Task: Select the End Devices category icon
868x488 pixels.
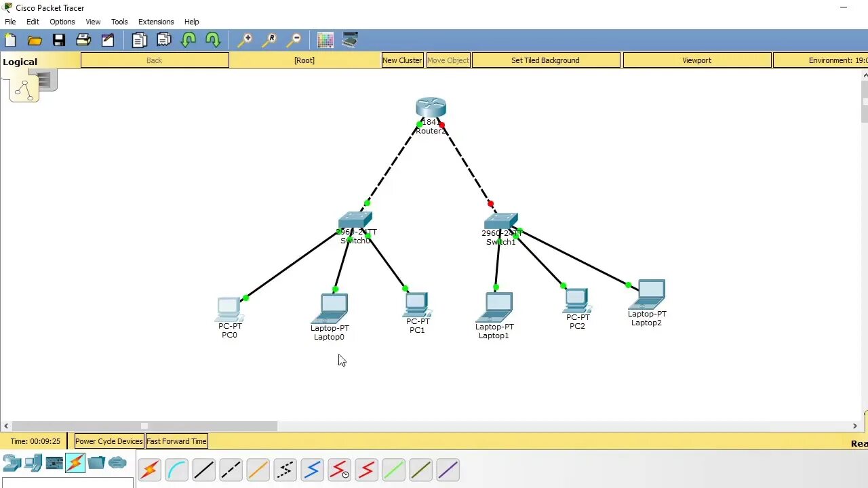Action: coord(33,463)
